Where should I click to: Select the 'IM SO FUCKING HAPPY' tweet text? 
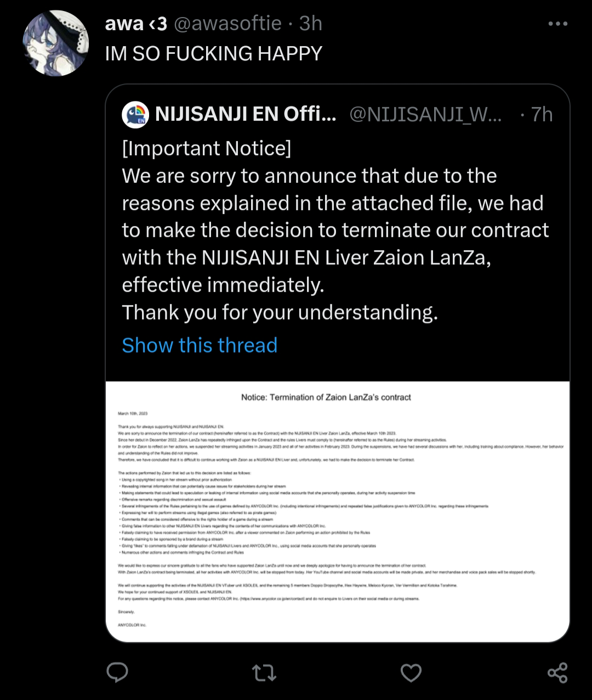pos(214,53)
